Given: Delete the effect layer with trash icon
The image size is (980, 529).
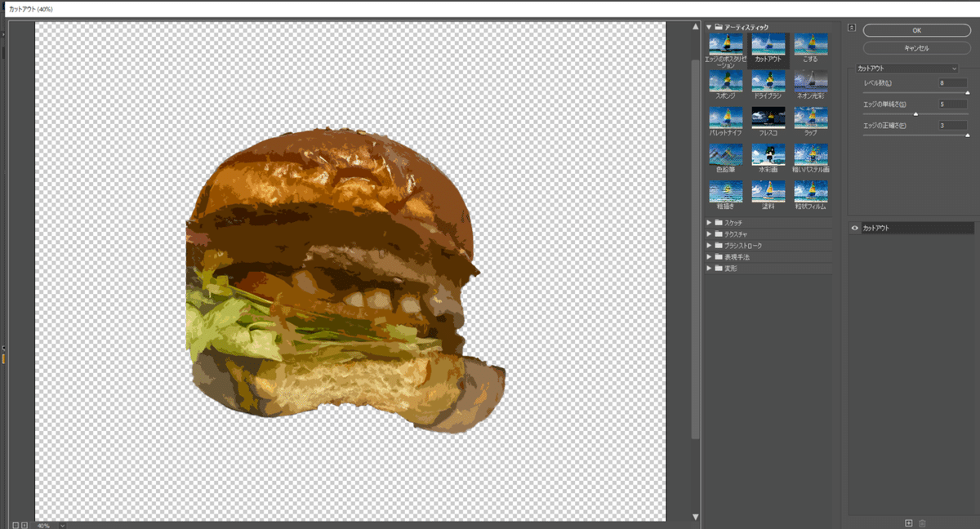Looking at the screenshot, I should click(x=922, y=522).
